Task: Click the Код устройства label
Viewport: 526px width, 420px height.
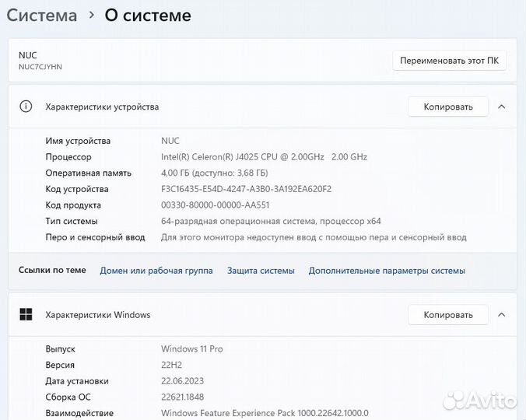Action: [77, 189]
